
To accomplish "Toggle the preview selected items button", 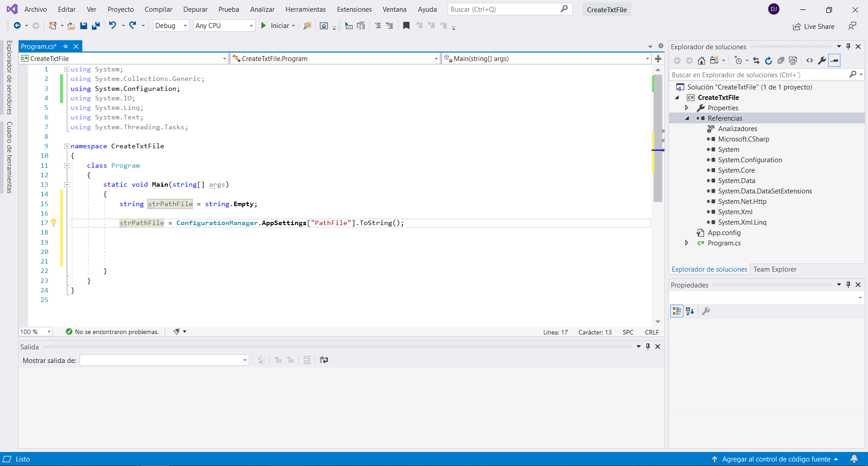I will tap(835, 61).
